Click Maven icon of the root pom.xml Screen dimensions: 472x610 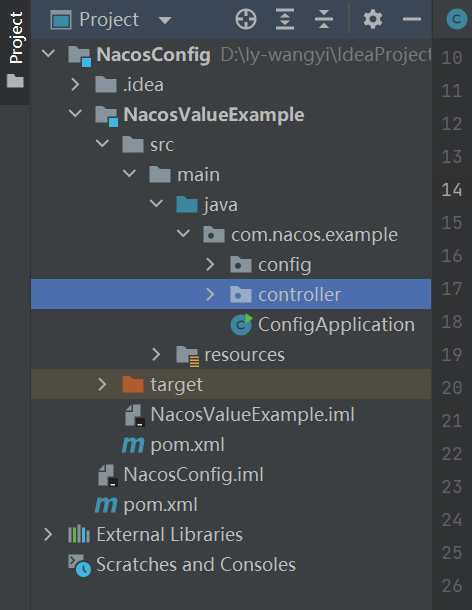(x=106, y=505)
